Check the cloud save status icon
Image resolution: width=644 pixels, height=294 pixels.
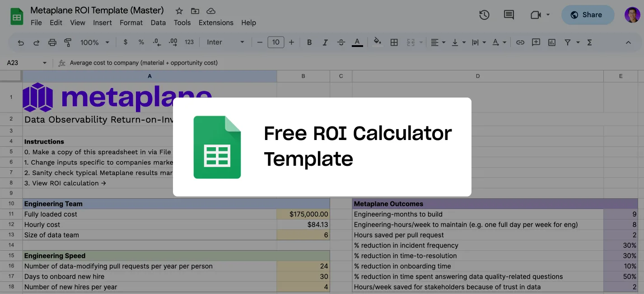210,10
